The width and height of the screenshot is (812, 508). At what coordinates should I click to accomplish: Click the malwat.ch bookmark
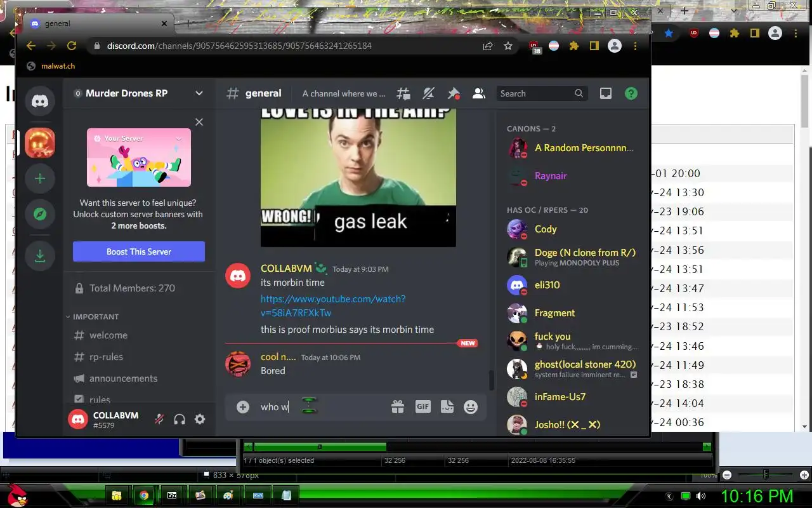51,66
